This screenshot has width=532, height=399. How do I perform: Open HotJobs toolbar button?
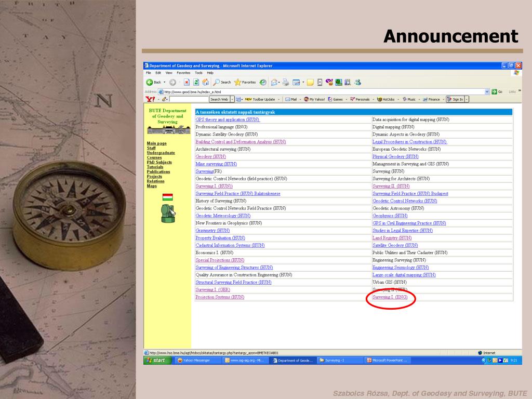pos(386,99)
